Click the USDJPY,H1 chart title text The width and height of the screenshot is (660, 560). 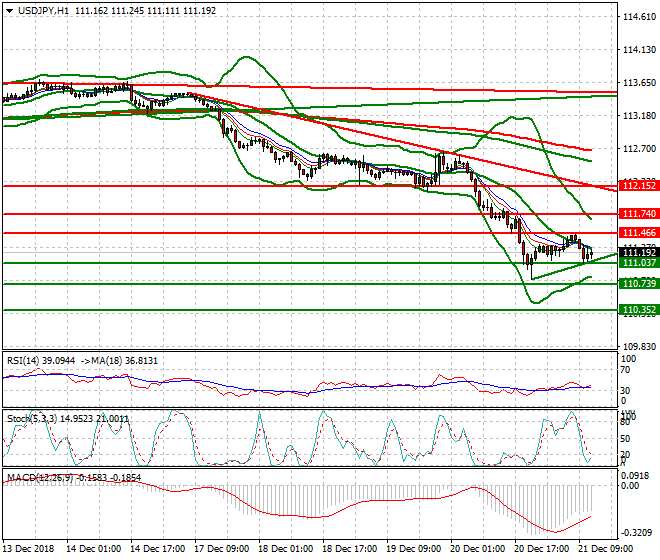(43, 11)
